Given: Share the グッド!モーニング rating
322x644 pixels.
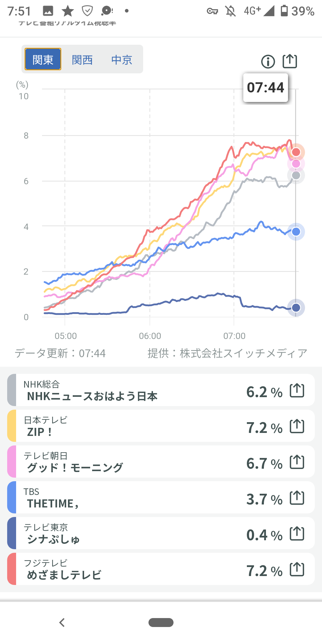Looking at the screenshot, I should (x=297, y=462).
